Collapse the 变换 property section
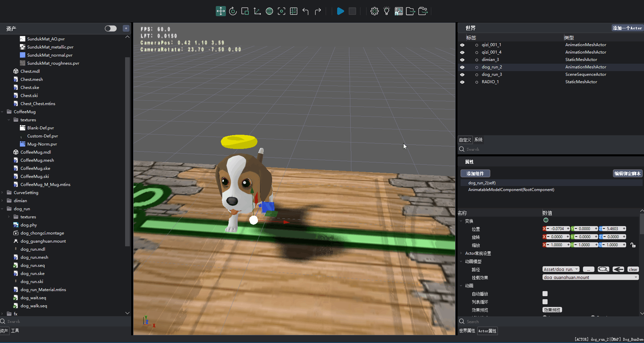Image resolution: width=644 pixels, height=343 pixels. (461, 221)
